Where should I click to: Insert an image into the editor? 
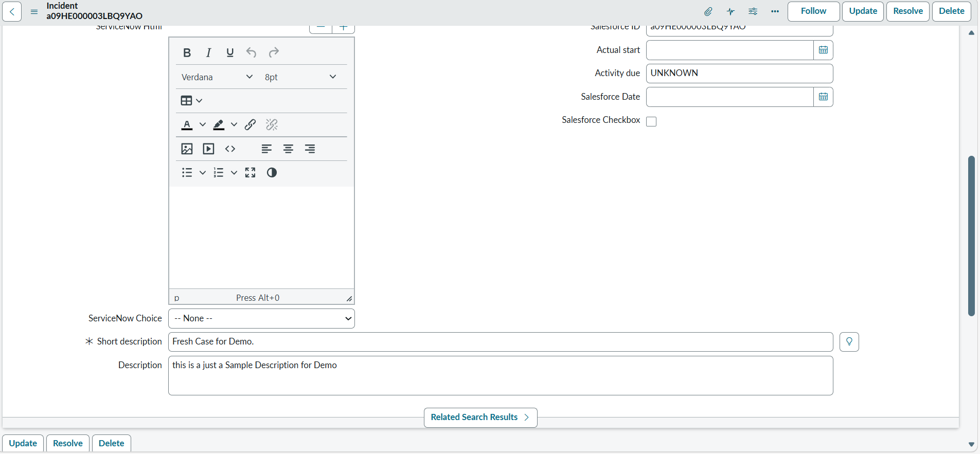[187, 149]
